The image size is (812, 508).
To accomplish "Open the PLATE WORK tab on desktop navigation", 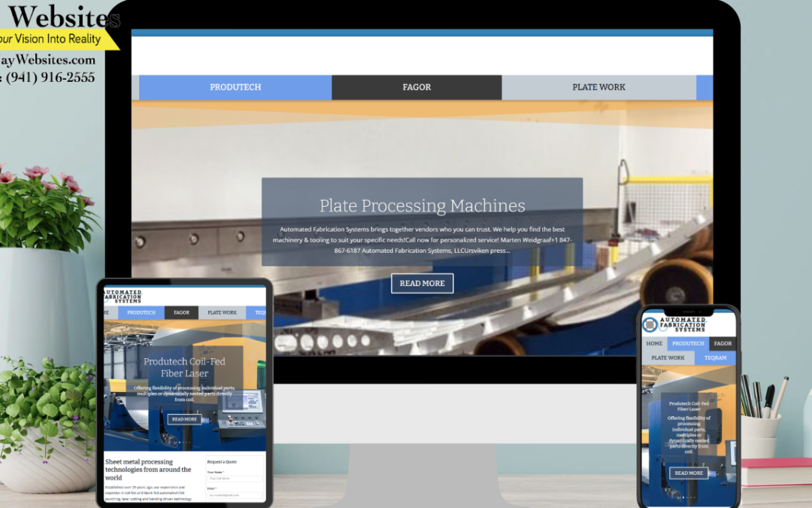I will 599,87.
